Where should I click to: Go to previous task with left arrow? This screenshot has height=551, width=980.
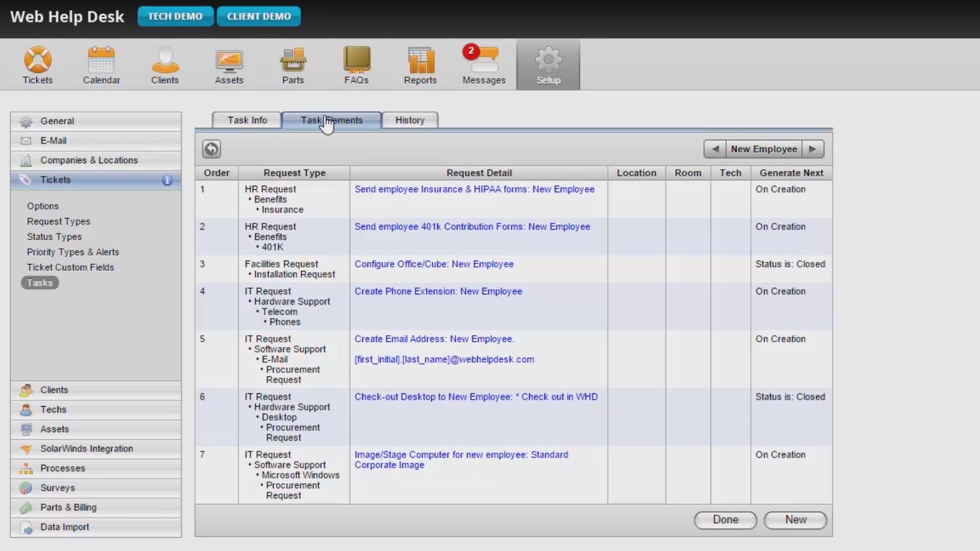715,149
